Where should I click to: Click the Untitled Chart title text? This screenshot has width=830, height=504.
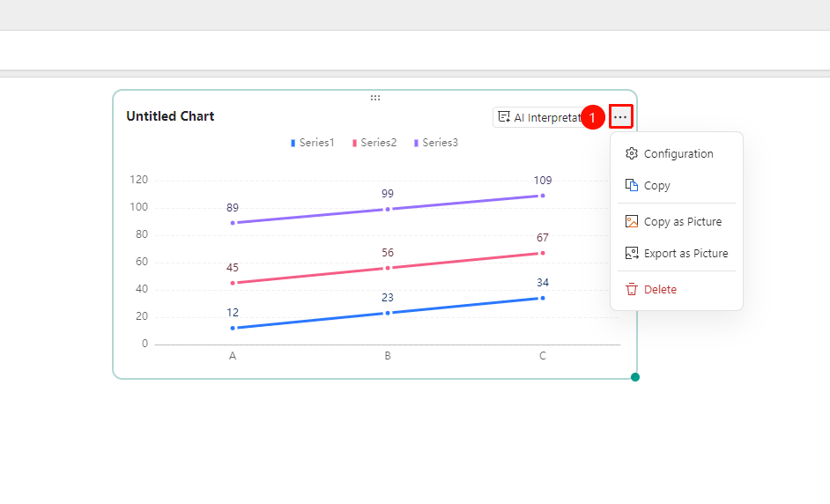pyautogui.click(x=170, y=116)
